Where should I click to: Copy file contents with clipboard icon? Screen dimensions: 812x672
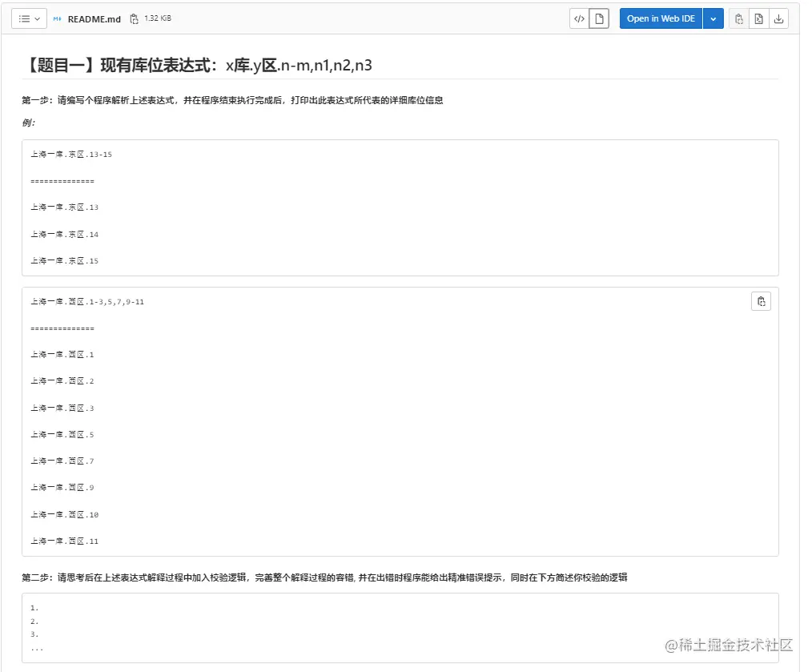739,18
